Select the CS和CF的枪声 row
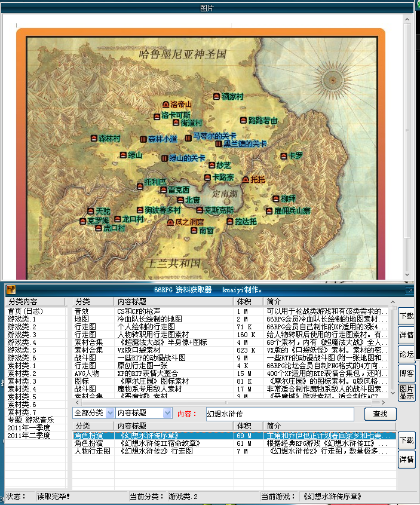Screen dimensions: 420x505 pos(231,311)
